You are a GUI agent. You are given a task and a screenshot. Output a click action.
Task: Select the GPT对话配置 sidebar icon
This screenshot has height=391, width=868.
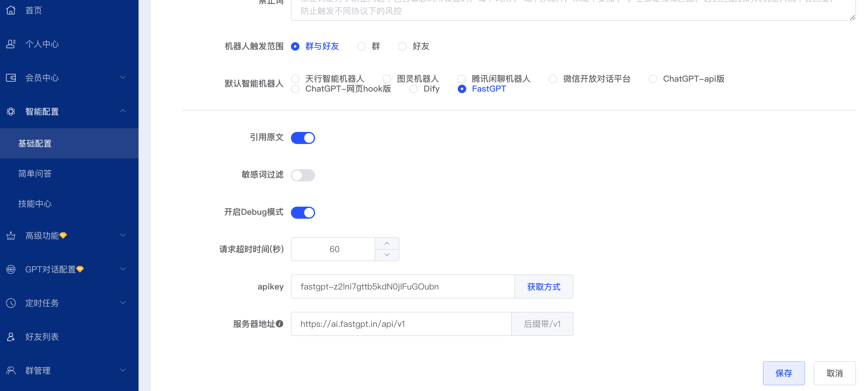[11, 269]
